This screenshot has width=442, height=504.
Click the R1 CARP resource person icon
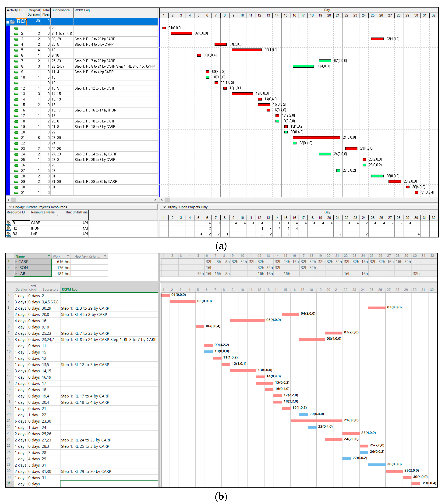pyautogui.click(x=8, y=223)
